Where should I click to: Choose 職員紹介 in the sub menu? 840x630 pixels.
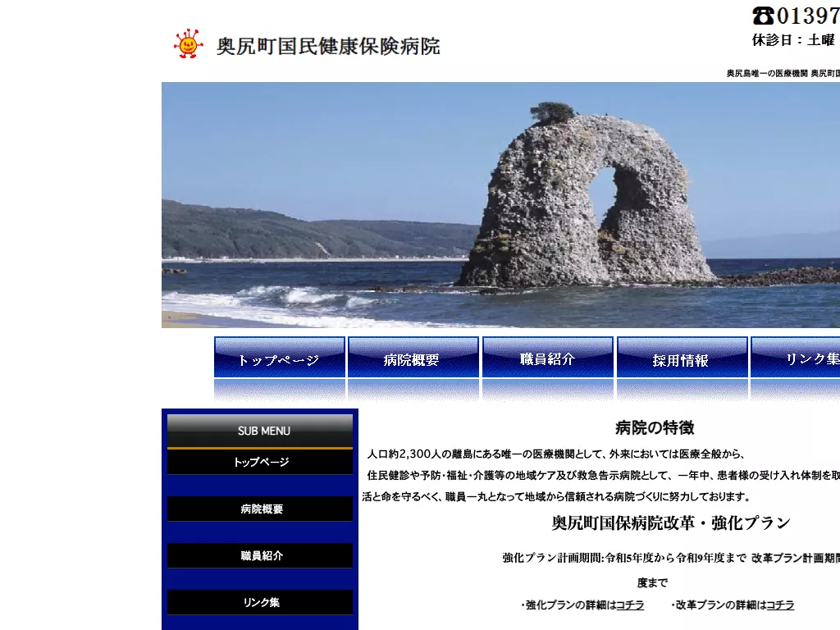260,555
